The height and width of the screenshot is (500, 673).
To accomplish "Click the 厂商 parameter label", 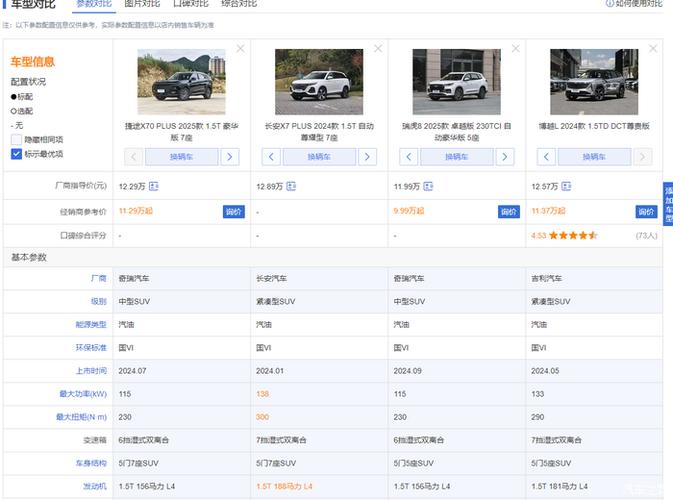I will pyautogui.click(x=99, y=278).
